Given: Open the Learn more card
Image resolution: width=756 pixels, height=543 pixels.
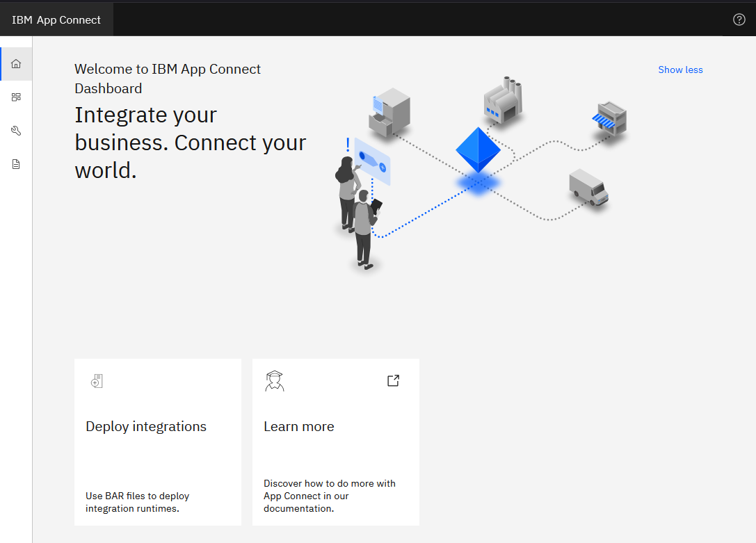Looking at the screenshot, I should 335,441.
